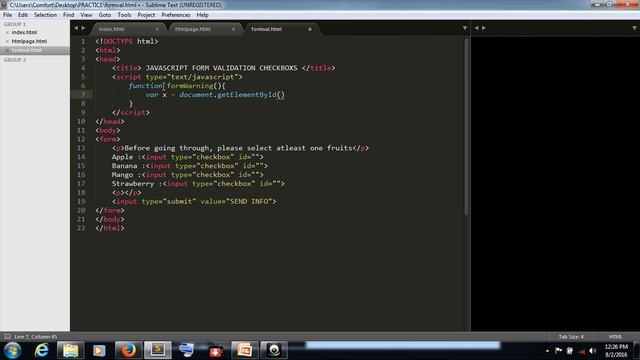Open index.html in the sidebar
The width and height of the screenshot is (640, 360).
coord(24,32)
